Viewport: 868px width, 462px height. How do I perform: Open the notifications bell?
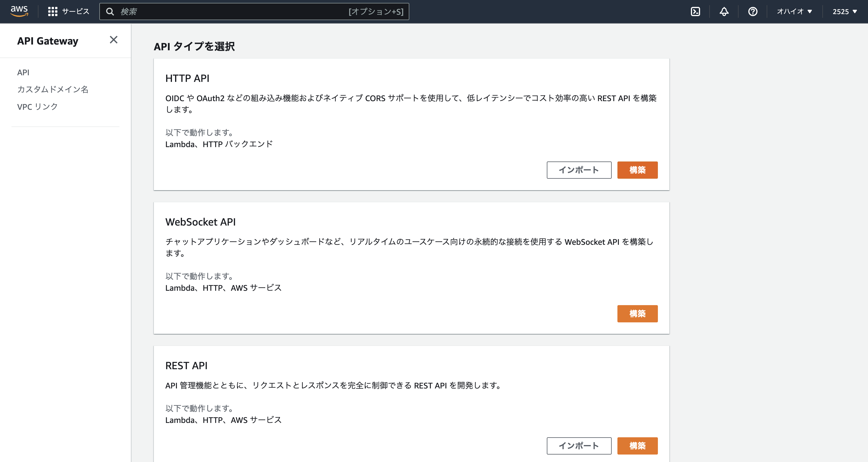tap(724, 11)
